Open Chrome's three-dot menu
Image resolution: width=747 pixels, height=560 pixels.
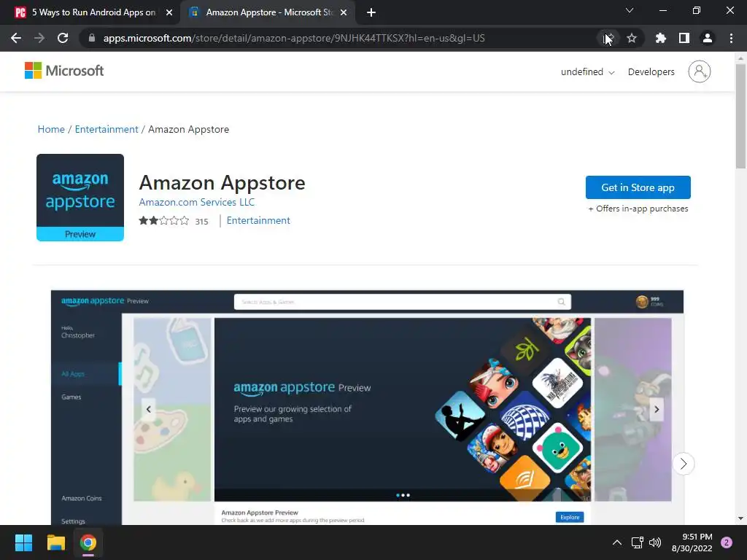tap(731, 38)
